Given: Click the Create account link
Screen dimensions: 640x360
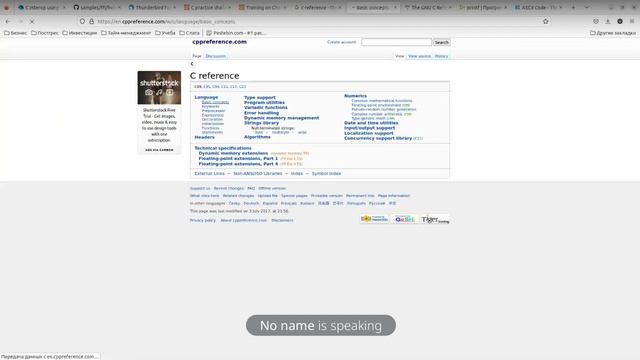Looking at the screenshot, I should (341, 42).
